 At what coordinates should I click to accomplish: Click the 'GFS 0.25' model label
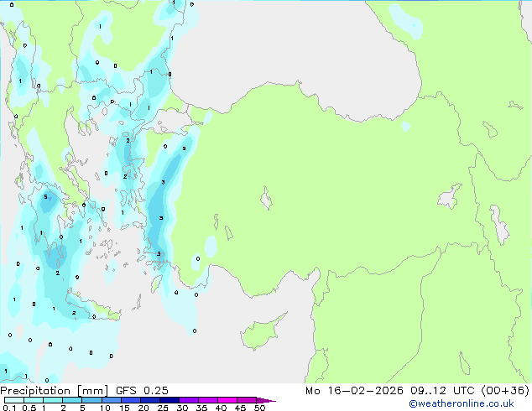pos(142,391)
